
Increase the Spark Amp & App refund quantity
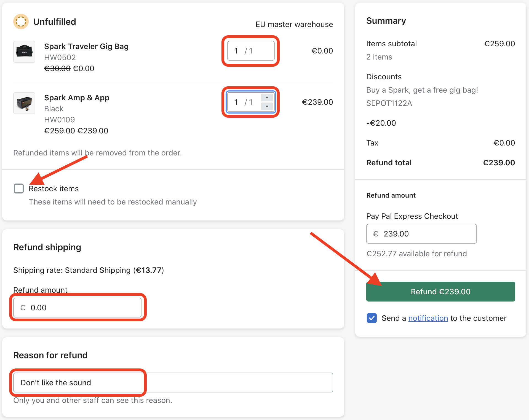click(x=267, y=98)
